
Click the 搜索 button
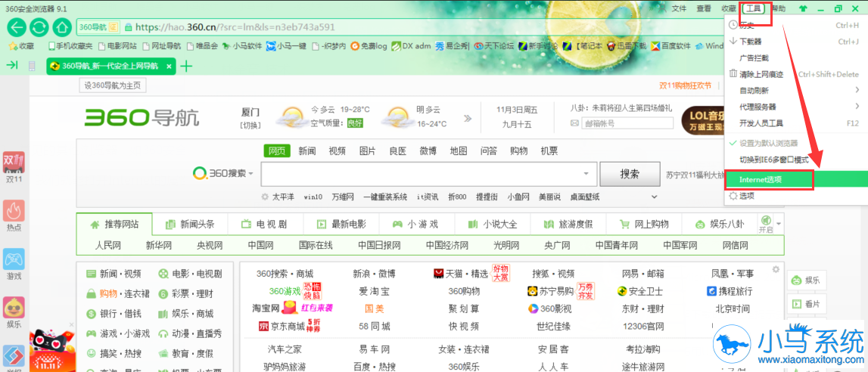(x=630, y=174)
